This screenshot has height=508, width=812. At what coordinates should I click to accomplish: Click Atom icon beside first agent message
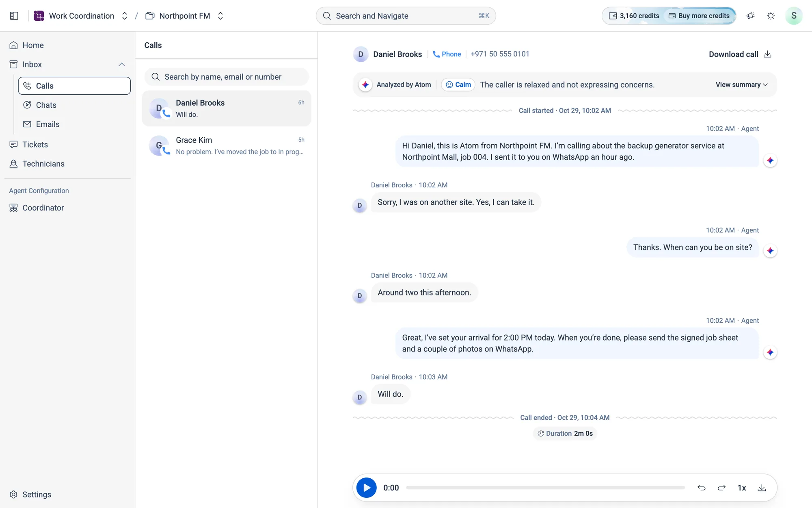[770, 161]
